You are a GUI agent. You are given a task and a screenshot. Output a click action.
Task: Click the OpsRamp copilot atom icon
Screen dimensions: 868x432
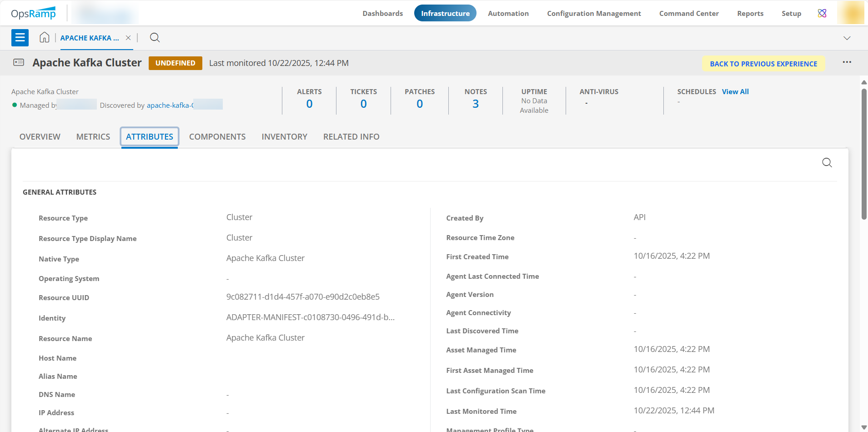pyautogui.click(x=822, y=13)
